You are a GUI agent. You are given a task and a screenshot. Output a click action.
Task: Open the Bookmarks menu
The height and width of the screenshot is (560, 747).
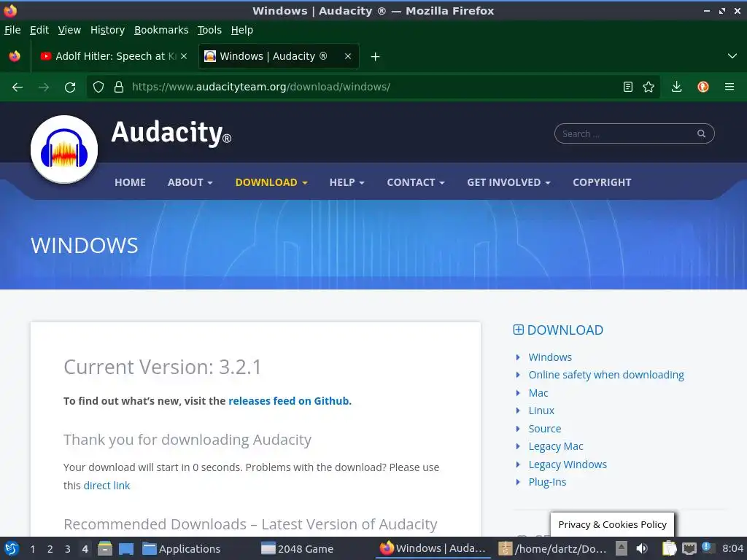[x=161, y=30]
